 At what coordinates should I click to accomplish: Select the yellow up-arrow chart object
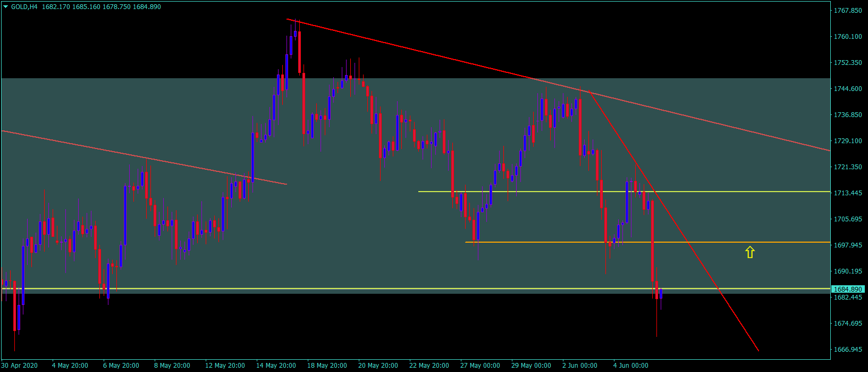750,252
